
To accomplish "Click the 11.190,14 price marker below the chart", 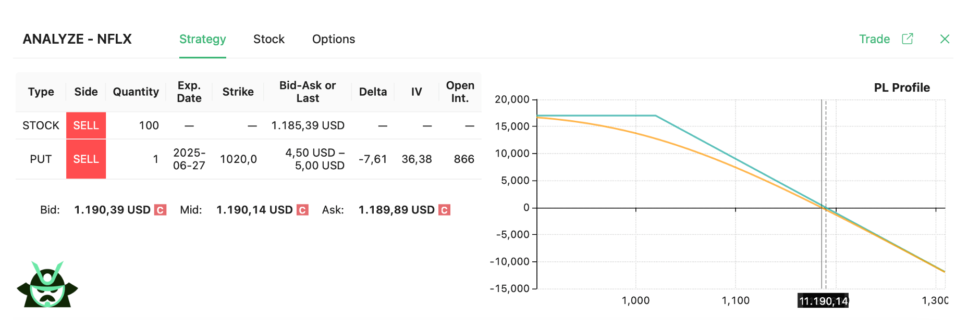I will pyautogui.click(x=824, y=301).
